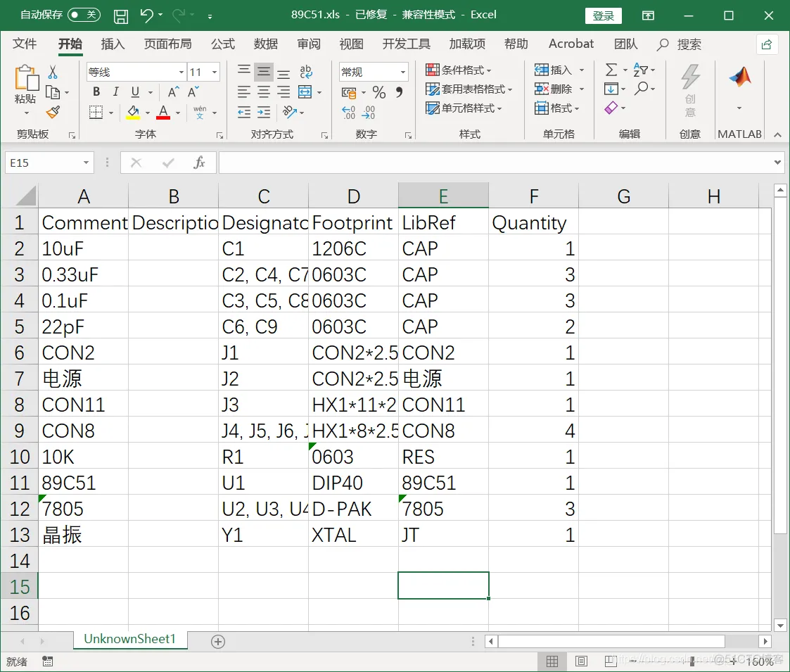
Task: Toggle italic formatting
Action: click(x=116, y=91)
